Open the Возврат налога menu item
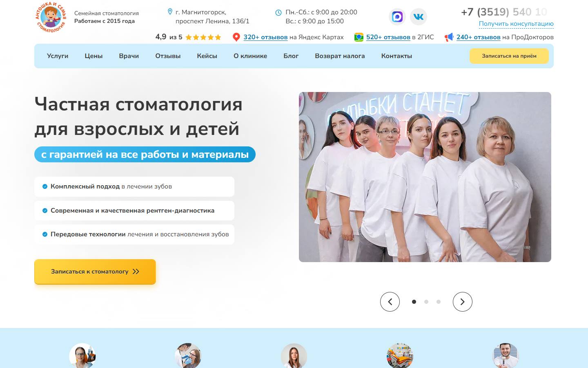 tap(340, 56)
